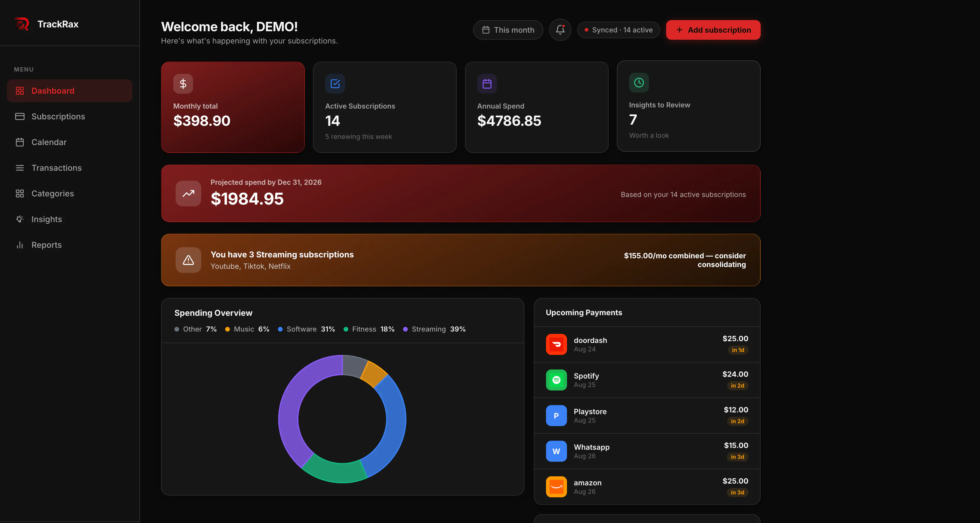
Task: Select the Streaming 39% legend entry
Action: pyautogui.click(x=435, y=329)
